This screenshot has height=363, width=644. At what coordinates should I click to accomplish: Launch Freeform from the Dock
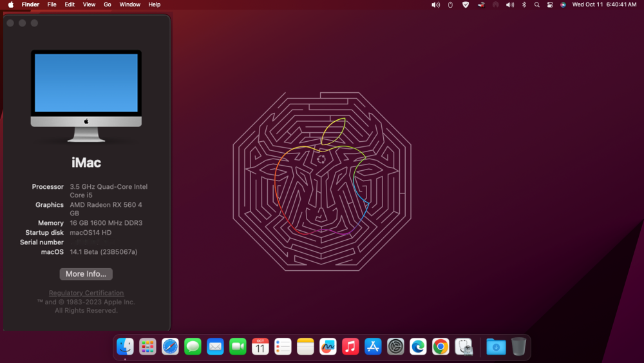(x=328, y=346)
